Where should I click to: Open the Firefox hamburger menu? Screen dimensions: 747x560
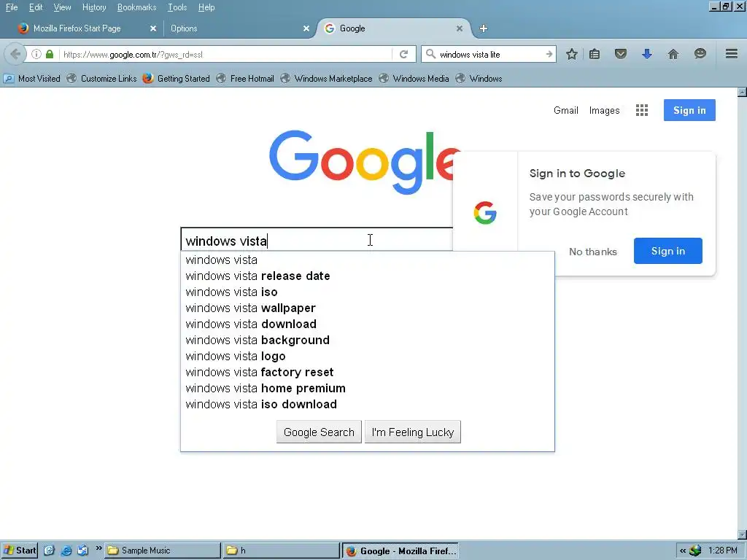732,54
